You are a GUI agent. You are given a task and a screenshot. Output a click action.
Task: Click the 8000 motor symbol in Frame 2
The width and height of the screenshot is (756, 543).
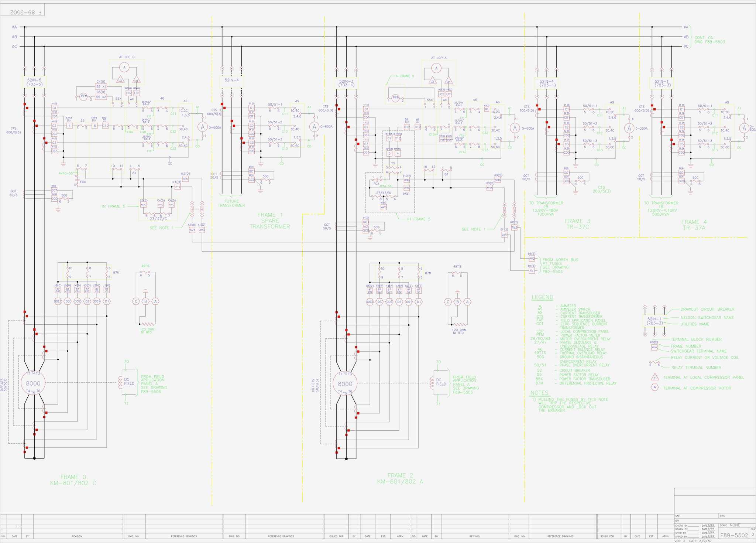click(x=345, y=384)
